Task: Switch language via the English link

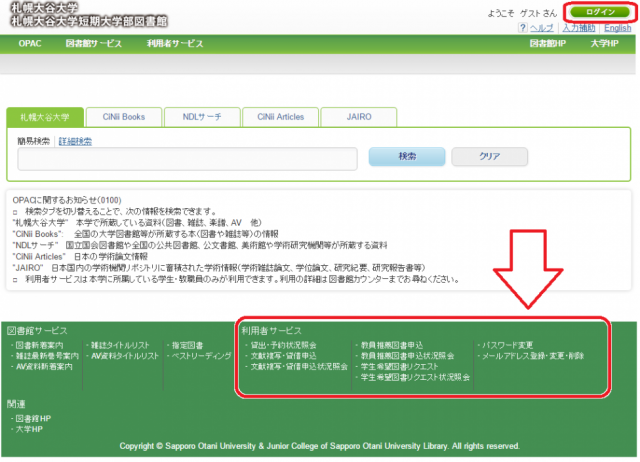Action: point(616,28)
